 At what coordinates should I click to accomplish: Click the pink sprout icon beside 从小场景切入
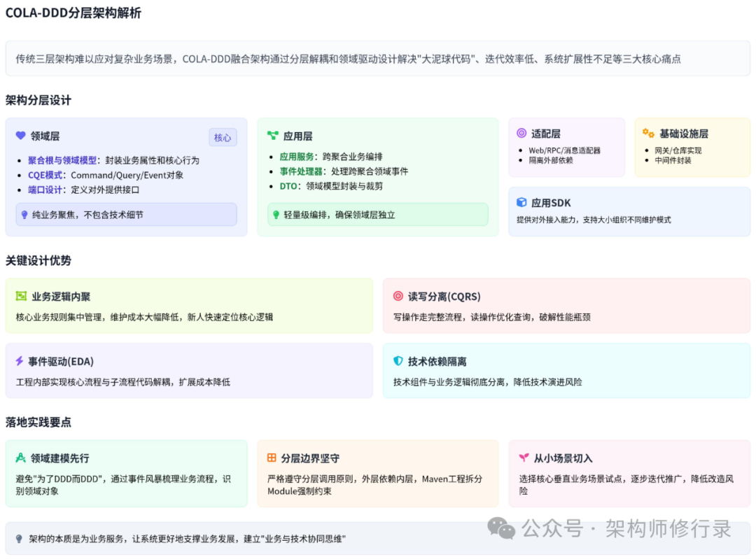(x=524, y=458)
